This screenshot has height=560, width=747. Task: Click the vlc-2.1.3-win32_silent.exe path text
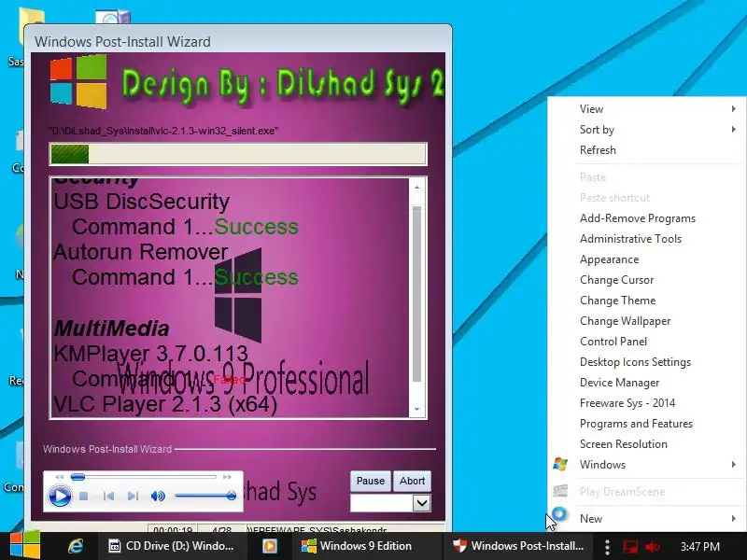[163, 131]
